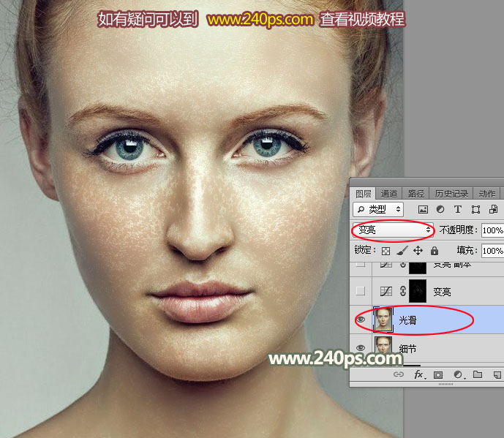504x438 pixels.
Task: Switch to the 通道 tab
Action: point(389,194)
